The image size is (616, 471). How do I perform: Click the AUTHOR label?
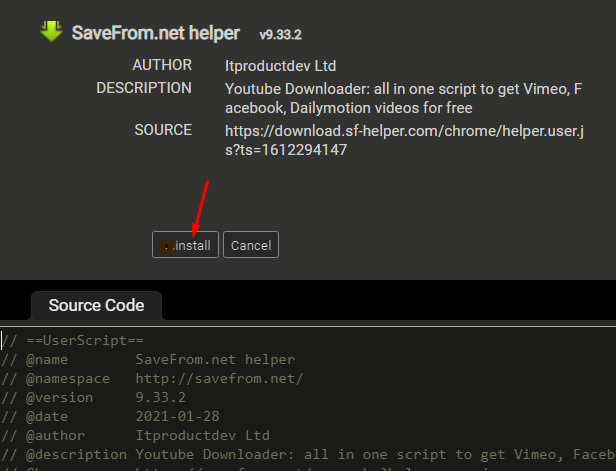tap(162, 65)
